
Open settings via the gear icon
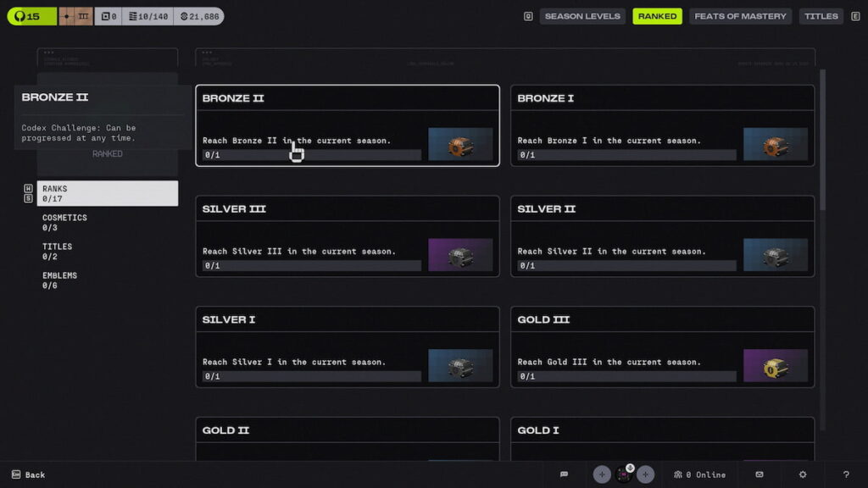click(x=803, y=474)
